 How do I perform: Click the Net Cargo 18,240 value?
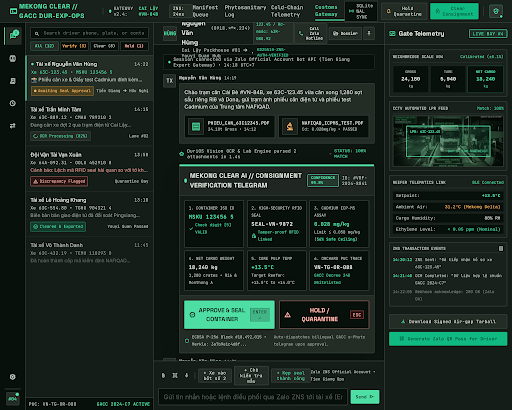[x=485, y=79]
